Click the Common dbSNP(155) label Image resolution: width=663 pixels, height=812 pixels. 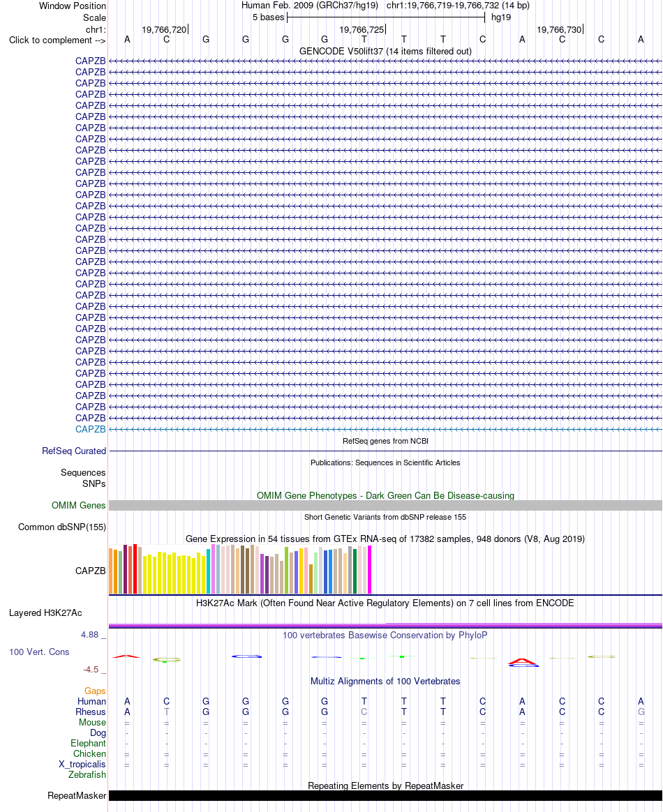coord(62,527)
